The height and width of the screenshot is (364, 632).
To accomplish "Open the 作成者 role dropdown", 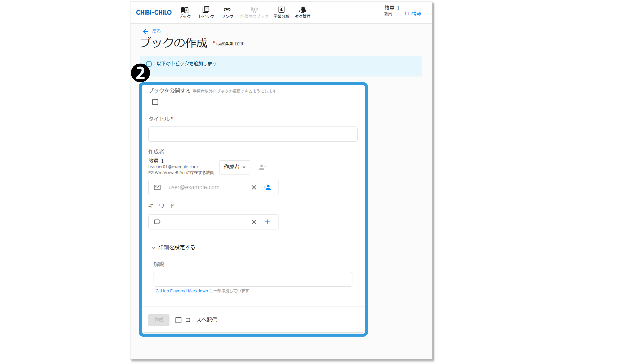I will click(x=234, y=167).
